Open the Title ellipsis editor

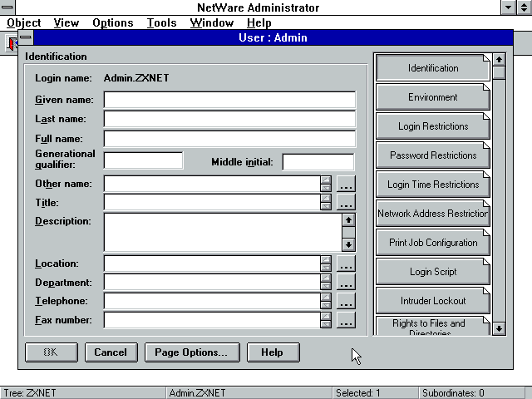[346, 202]
